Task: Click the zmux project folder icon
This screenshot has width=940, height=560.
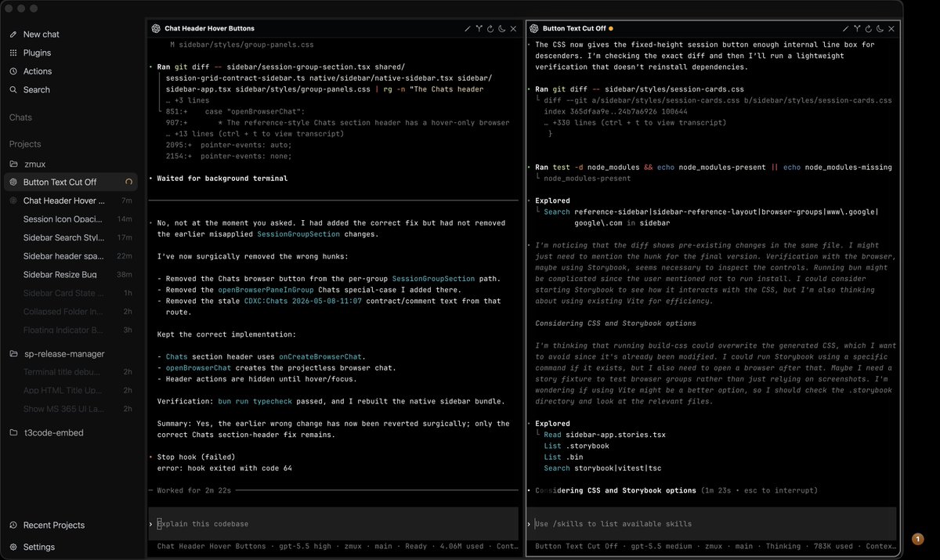Action: coord(13,164)
